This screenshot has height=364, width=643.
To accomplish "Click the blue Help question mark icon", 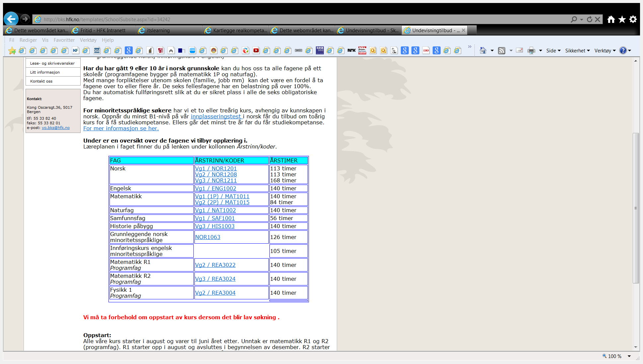I will coord(623,50).
